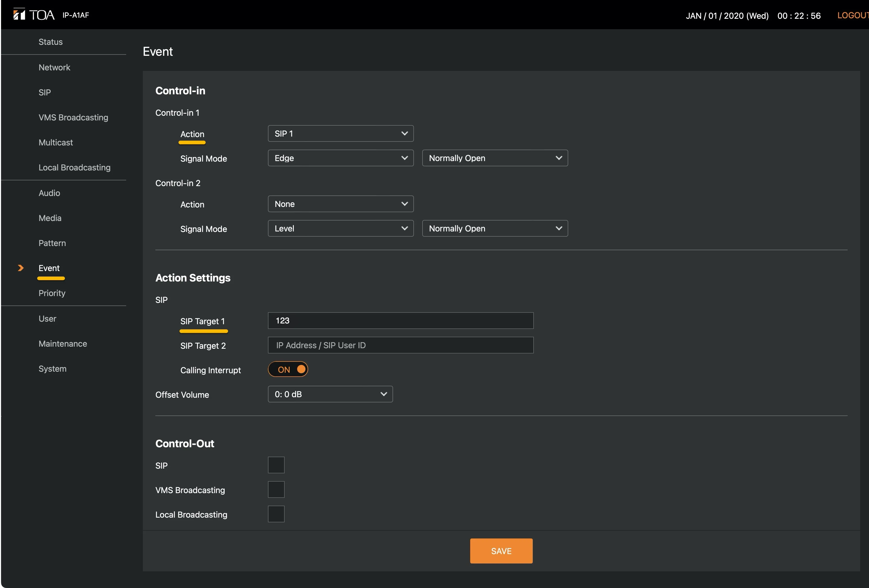This screenshot has height=588, width=869.
Task: Click the SIP Target 2 field
Action: (x=400, y=345)
